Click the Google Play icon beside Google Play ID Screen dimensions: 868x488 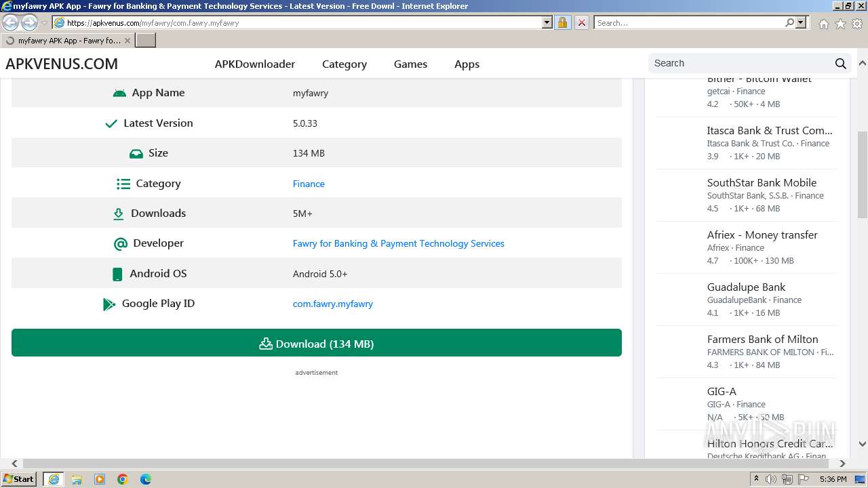[108, 304]
